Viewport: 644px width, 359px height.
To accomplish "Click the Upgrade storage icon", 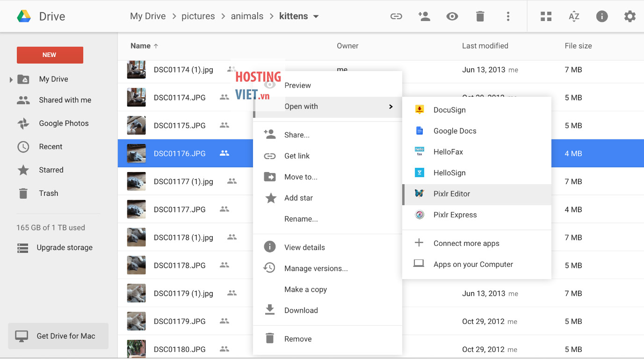I will pos(23,248).
